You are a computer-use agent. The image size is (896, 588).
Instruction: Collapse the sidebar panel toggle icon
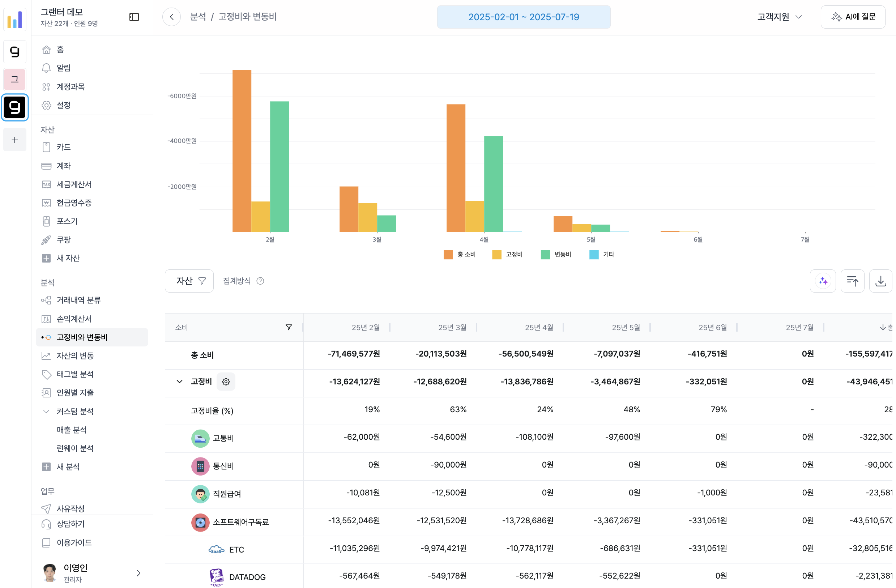[134, 17]
